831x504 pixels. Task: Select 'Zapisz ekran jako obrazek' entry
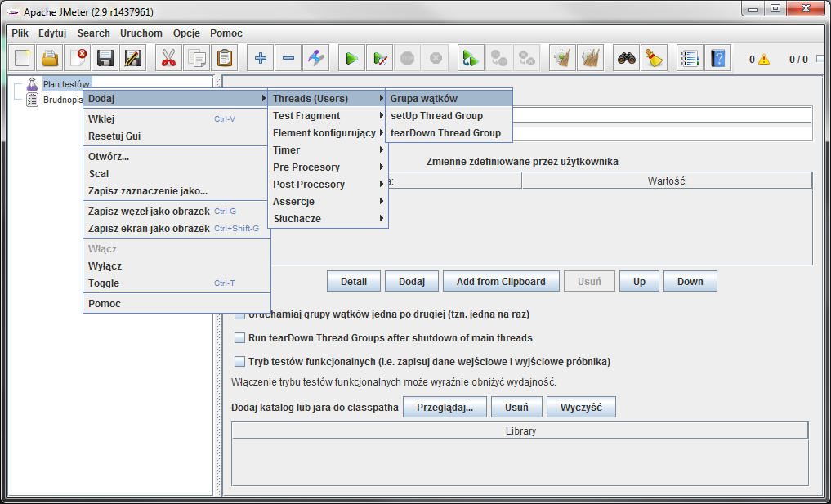pos(176,229)
